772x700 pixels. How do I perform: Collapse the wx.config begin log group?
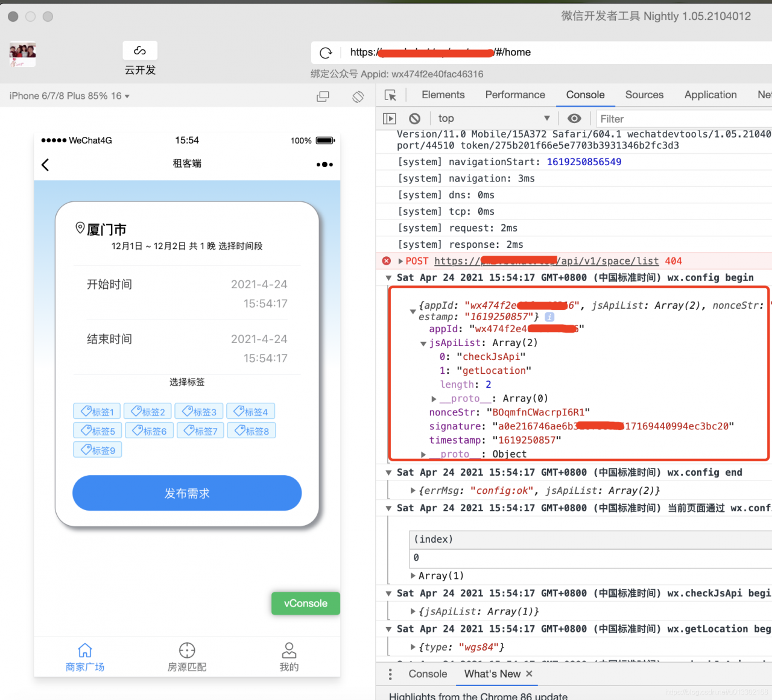point(388,278)
